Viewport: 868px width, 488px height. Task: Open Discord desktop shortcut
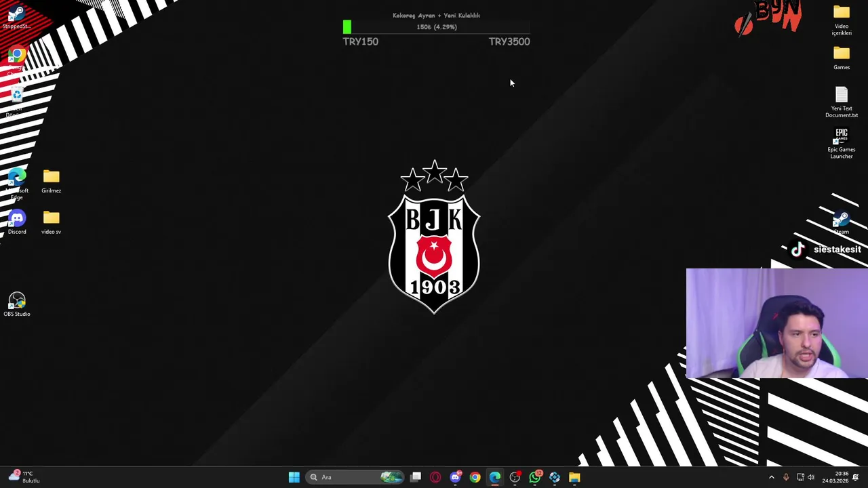click(17, 222)
